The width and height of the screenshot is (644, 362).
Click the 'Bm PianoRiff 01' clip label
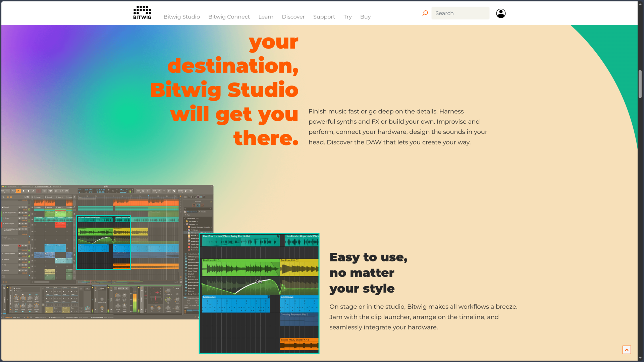click(x=212, y=260)
